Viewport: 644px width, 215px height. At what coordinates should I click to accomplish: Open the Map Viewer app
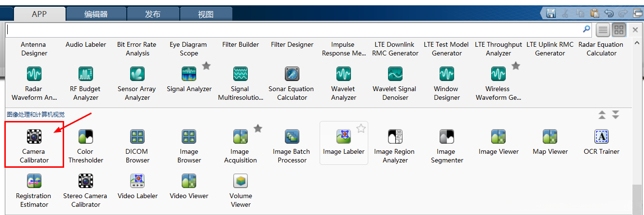point(550,143)
